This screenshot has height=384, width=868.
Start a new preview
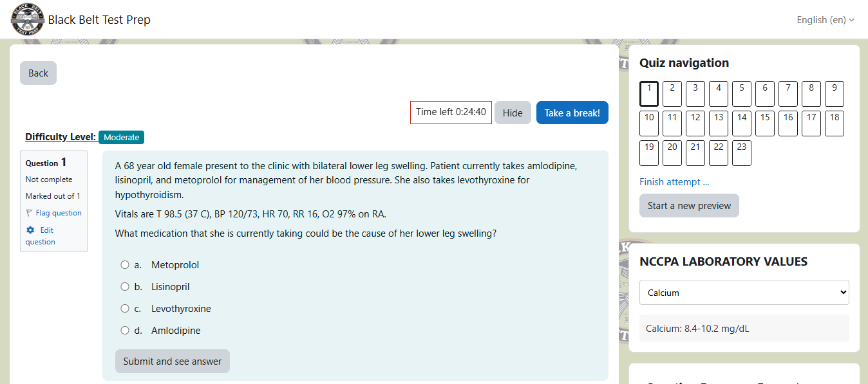pos(689,206)
